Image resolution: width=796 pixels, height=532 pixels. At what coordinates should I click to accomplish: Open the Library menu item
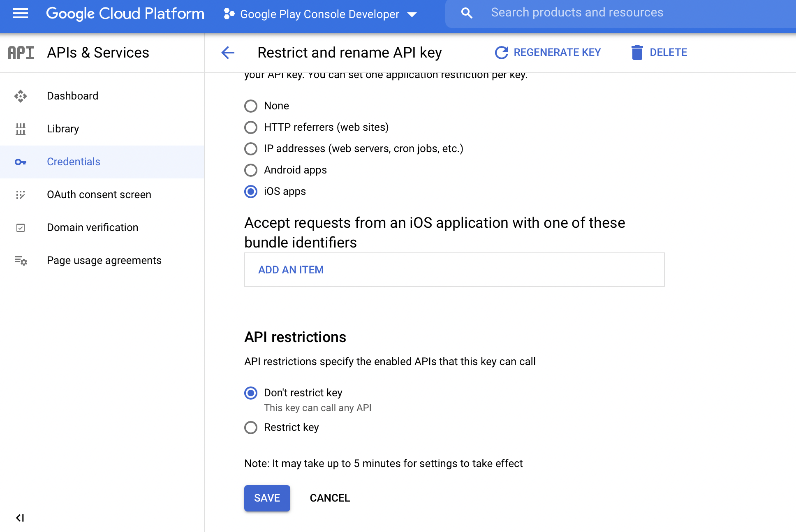coord(102,129)
